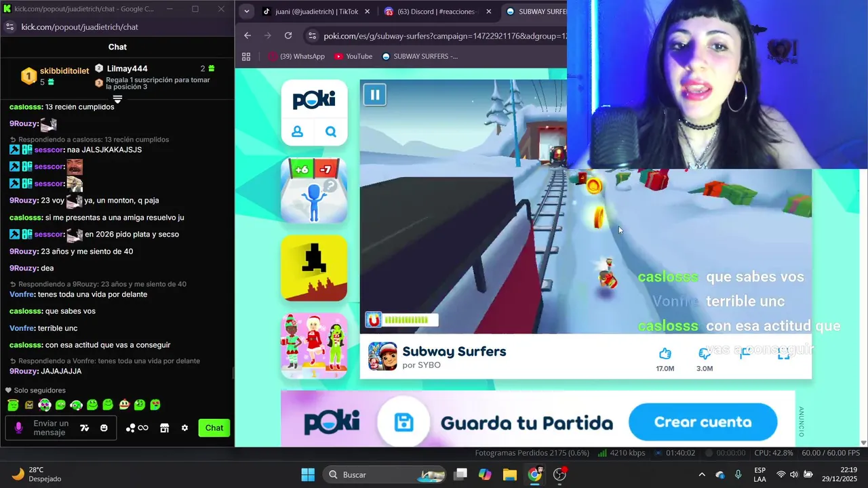Click the poki.com address bar
The width and height of the screenshot is (868, 488).
click(444, 36)
